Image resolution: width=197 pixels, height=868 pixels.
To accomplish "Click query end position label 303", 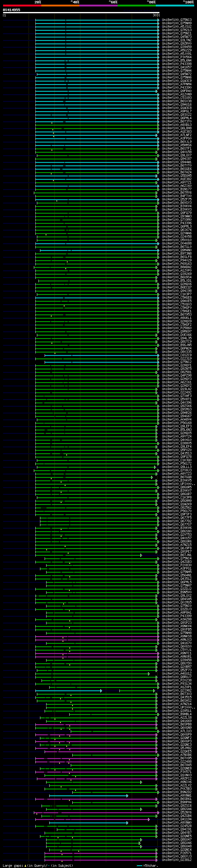I will coord(155,15).
